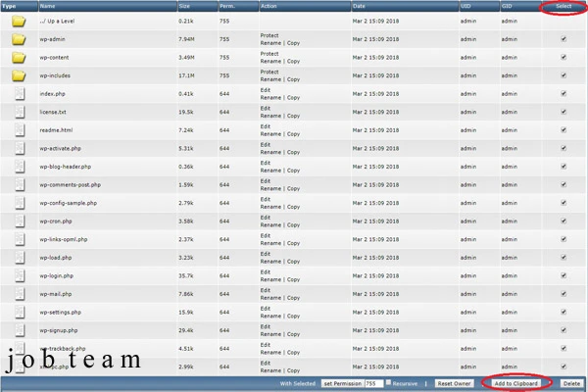588x392 pixels.
Task: Uncheck the wp-admin select checkbox
Action: [x=563, y=39]
